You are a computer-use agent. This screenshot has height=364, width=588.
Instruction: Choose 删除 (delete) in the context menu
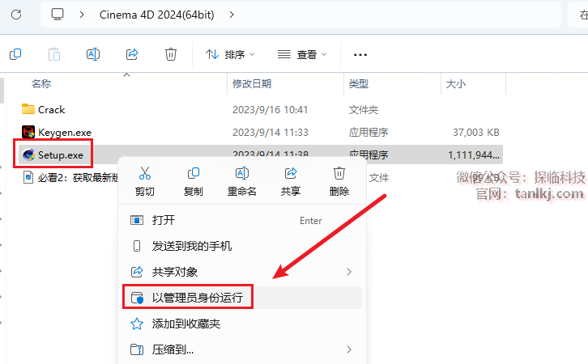click(339, 182)
